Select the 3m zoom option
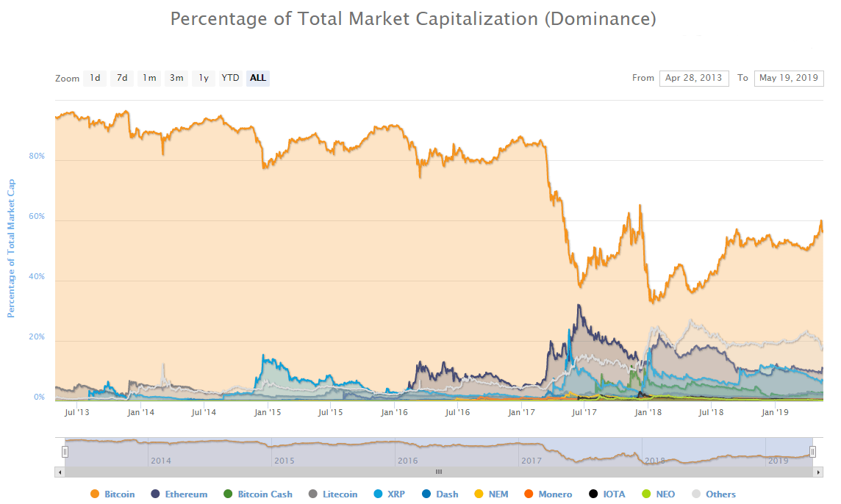 (176, 78)
